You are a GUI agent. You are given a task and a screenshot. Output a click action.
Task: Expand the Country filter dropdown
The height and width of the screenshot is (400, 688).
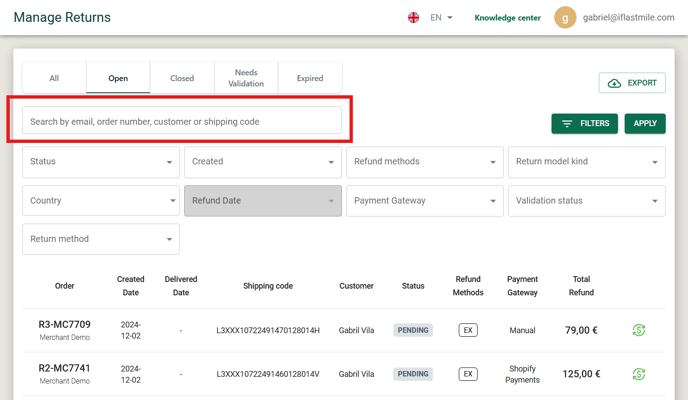point(101,200)
